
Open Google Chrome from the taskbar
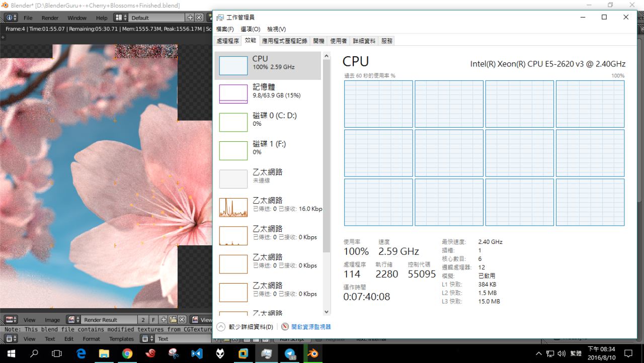(127, 353)
